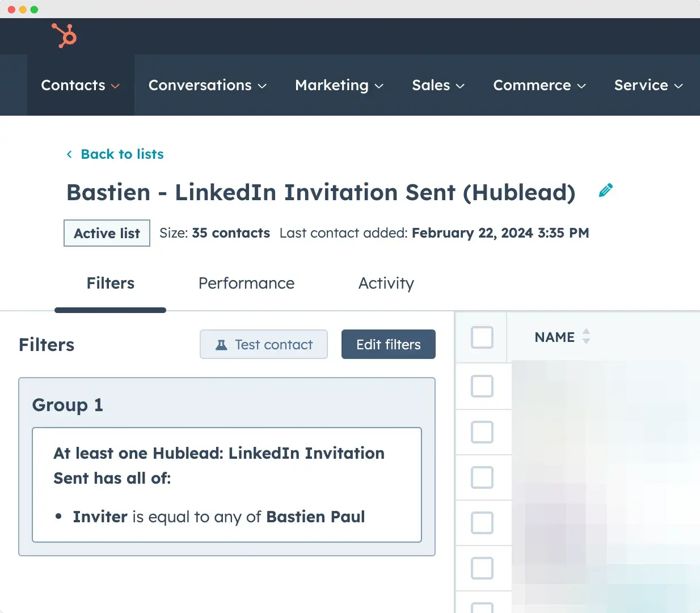700x613 pixels.
Task: Tick the fourth contact row checkbox
Action: 482,523
